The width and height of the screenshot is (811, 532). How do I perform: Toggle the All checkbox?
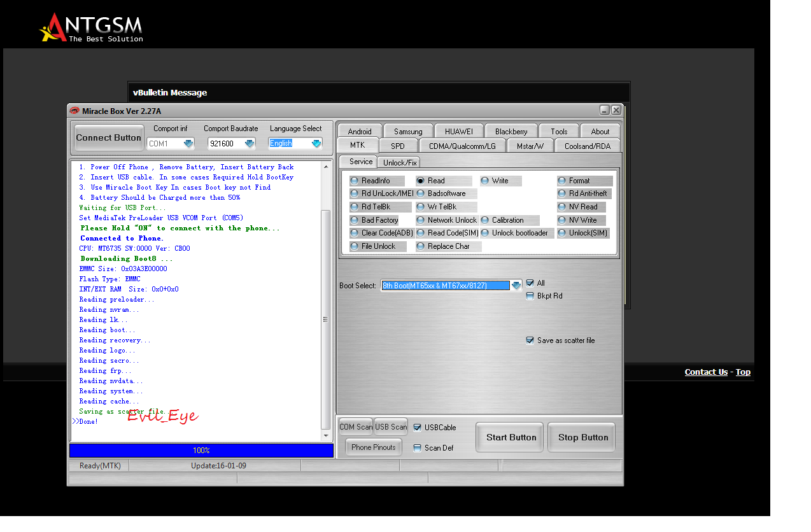tap(530, 283)
